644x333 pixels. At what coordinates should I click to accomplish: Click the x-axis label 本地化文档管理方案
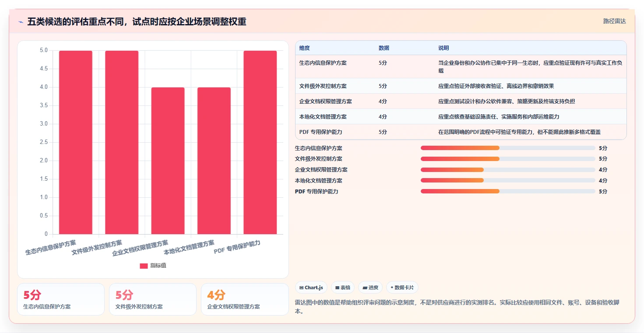point(189,247)
